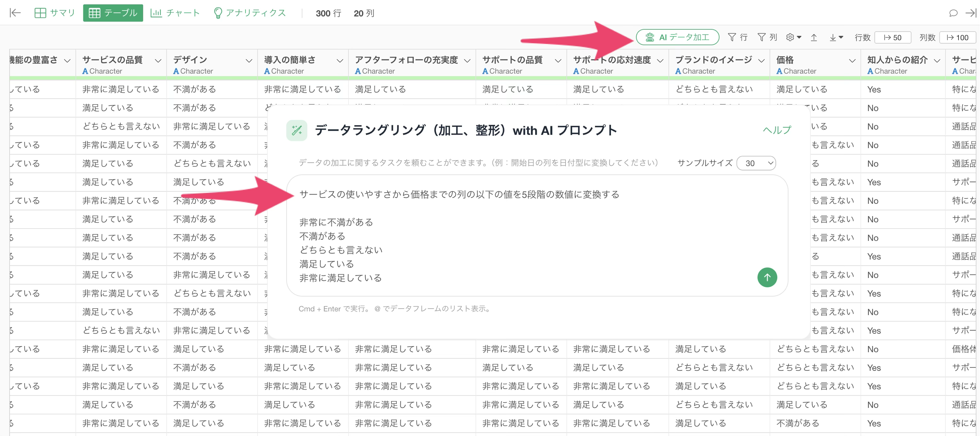Viewport: 980px width, 436px height.
Task: Click first-row サービスの品質 cell 非常に満足している
Action: click(x=121, y=89)
